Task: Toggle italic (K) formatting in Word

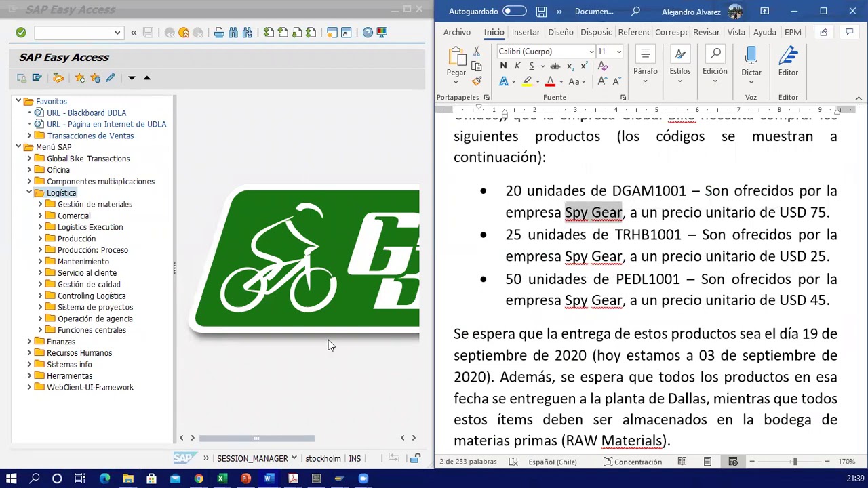Action: (x=517, y=66)
